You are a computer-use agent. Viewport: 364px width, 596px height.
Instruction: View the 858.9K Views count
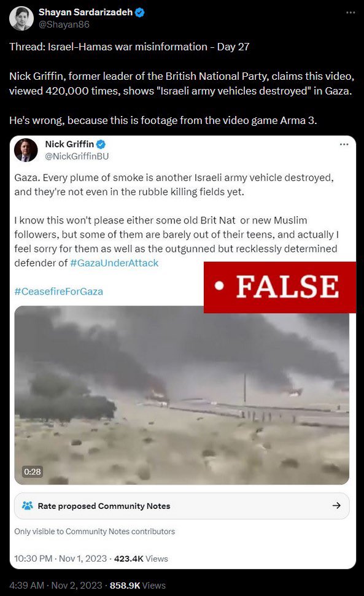(137, 586)
